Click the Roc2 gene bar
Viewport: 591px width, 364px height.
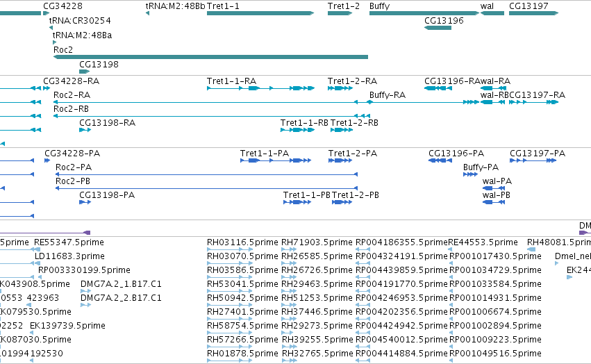(x=210, y=57)
